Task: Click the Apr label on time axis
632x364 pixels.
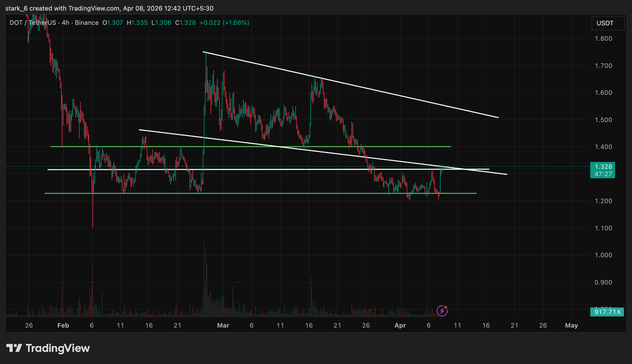Action: tap(400, 326)
